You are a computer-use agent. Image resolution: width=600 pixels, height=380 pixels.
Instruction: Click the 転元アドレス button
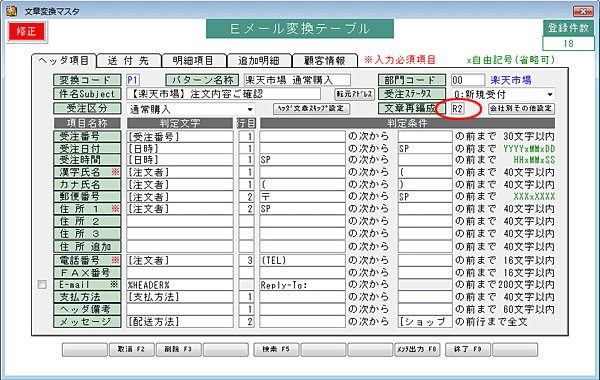click(x=354, y=94)
